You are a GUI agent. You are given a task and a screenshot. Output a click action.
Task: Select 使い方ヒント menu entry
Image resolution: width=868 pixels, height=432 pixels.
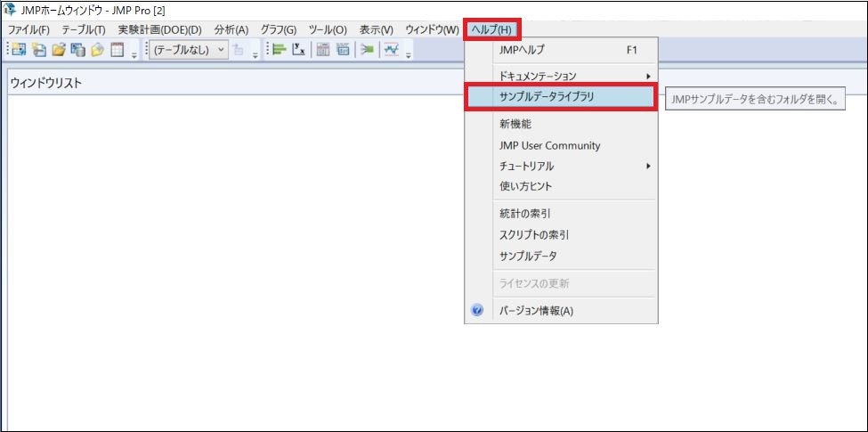pos(561,187)
